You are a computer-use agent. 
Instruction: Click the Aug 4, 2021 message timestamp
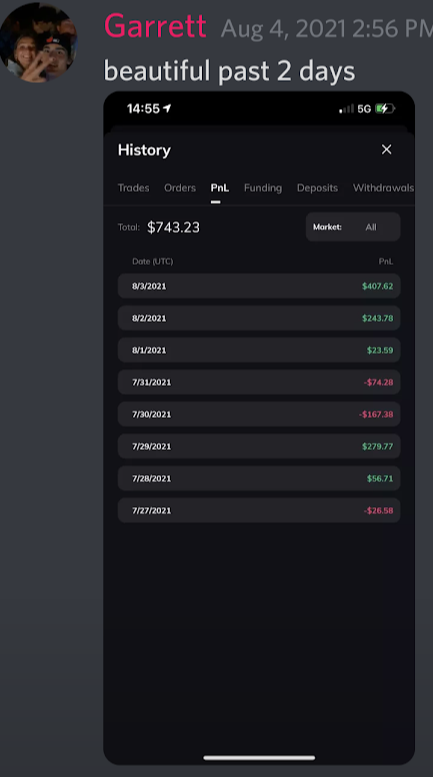coord(326,29)
